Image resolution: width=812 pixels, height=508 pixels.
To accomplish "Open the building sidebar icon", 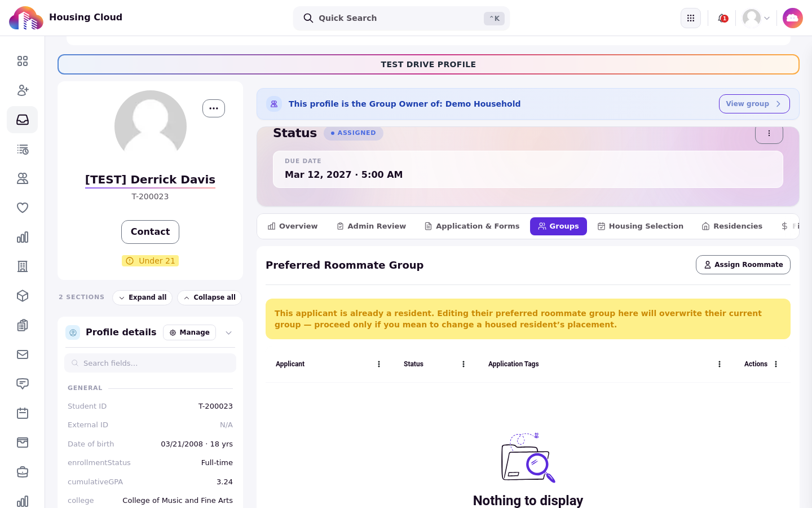I will click(x=23, y=266).
